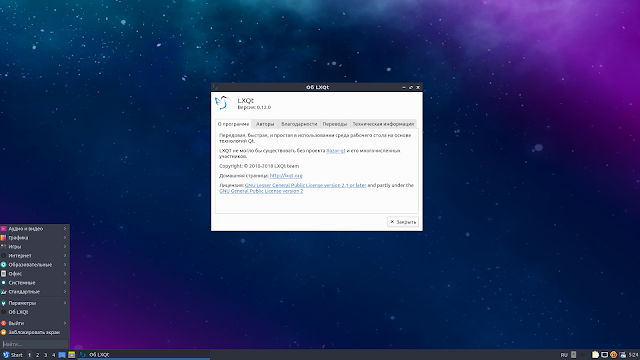The width and height of the screenshot is (640, 360).
Task: Click the clock showing 5:24
Action: [633, 355]
